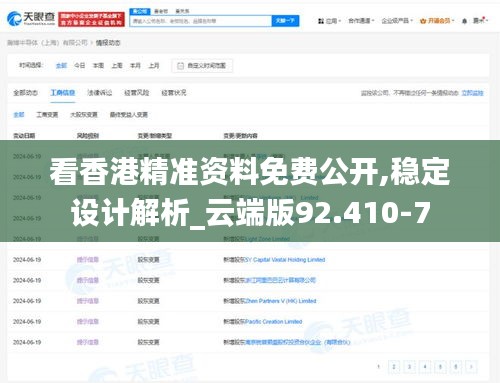Click 提示信息 in the Zhen Partners row
500x383 pixels.
88,301
